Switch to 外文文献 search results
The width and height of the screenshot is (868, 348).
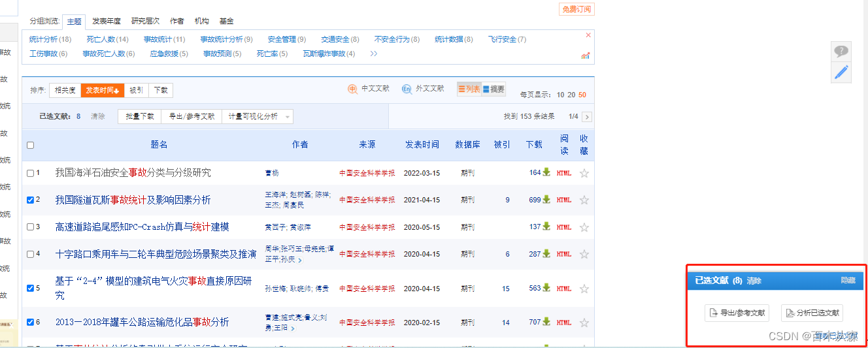coord(422,89)
